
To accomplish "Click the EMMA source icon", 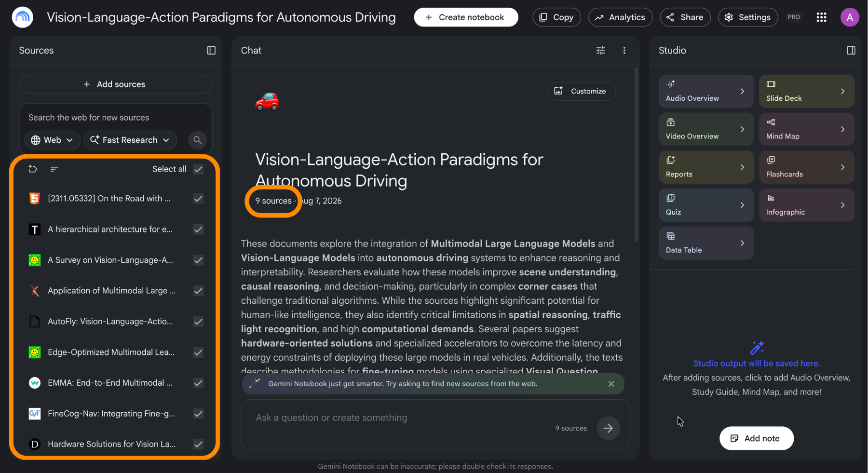I will click(x=35, y=383).
